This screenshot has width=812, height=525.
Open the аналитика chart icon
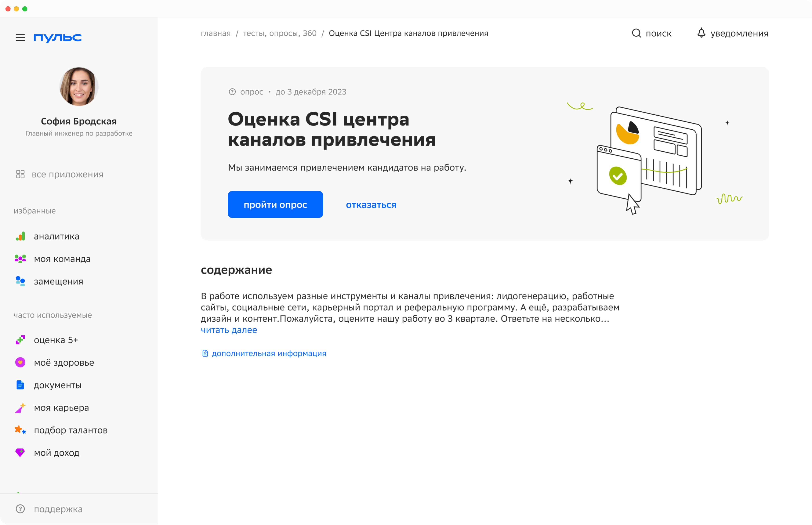coord(20,236)
